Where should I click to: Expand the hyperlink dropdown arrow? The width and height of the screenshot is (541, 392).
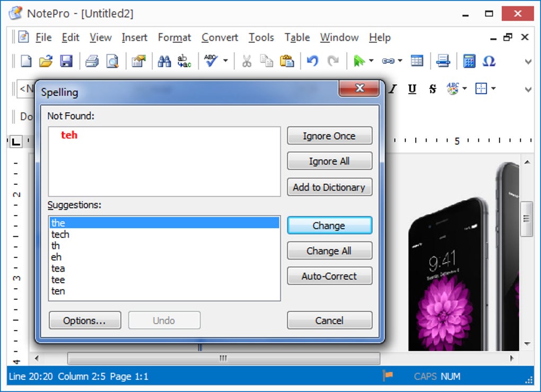[x=400, y=60]
